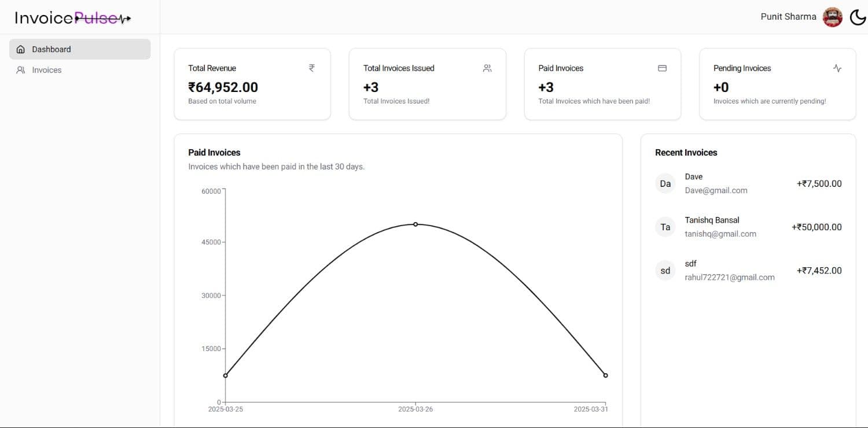
Task: Click the Total Invoices Issued title
Action: pyautogui.click(x=399, y=68)
